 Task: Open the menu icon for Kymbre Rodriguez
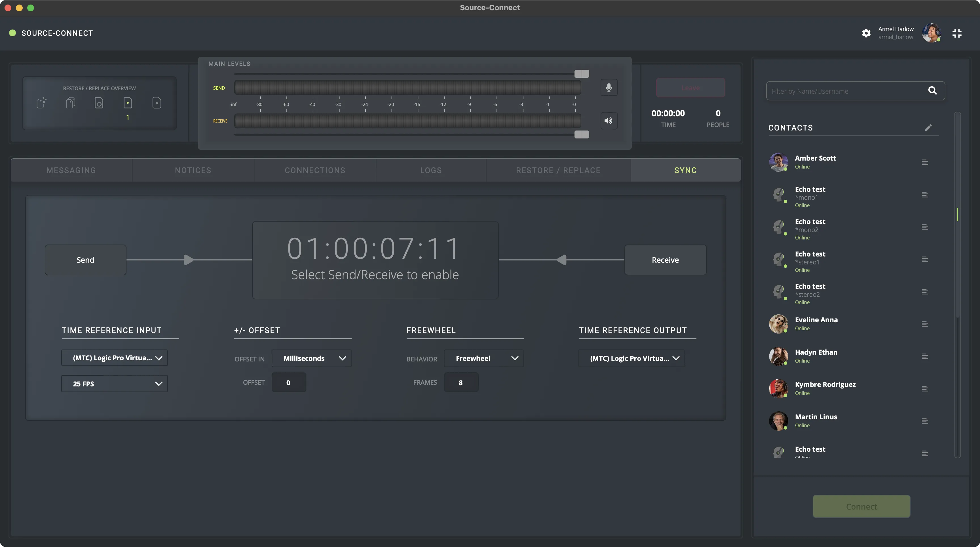(x=925, y=389)
